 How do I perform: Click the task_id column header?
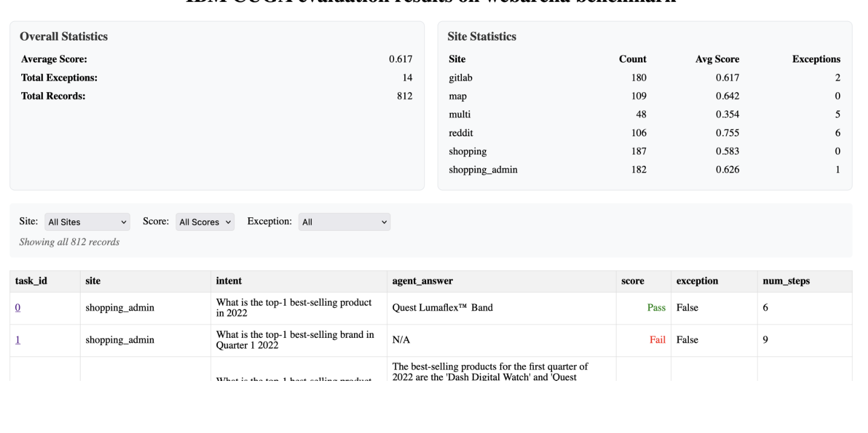click(x=31, y=281)
